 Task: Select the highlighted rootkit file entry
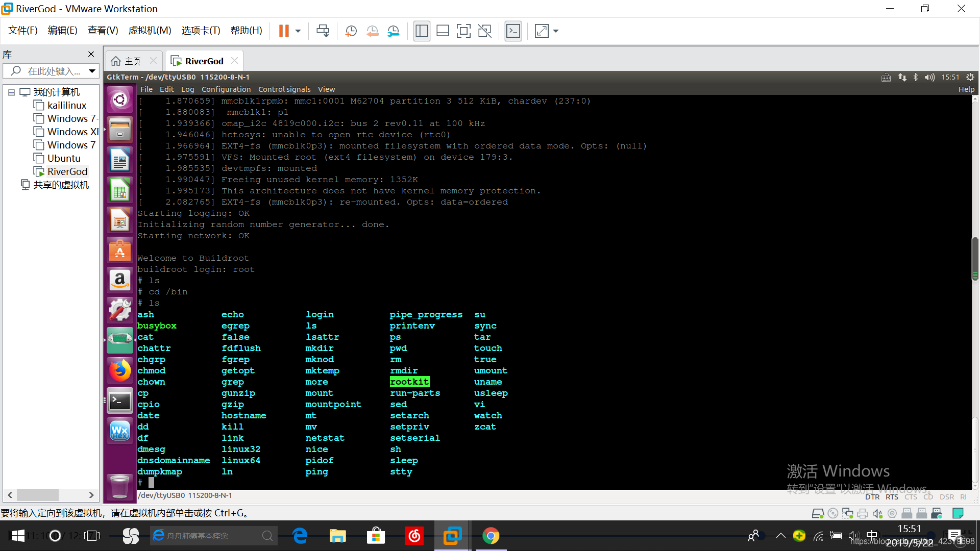click(409, 382)
